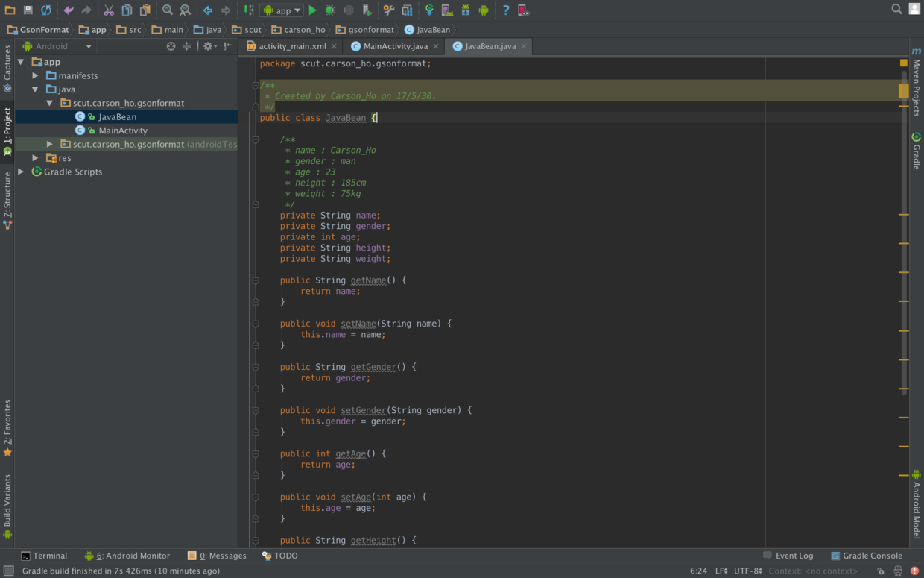Screen dimensions: 924x578
Task: Expand the Gradle Scripts node
Action: (21, 172)
